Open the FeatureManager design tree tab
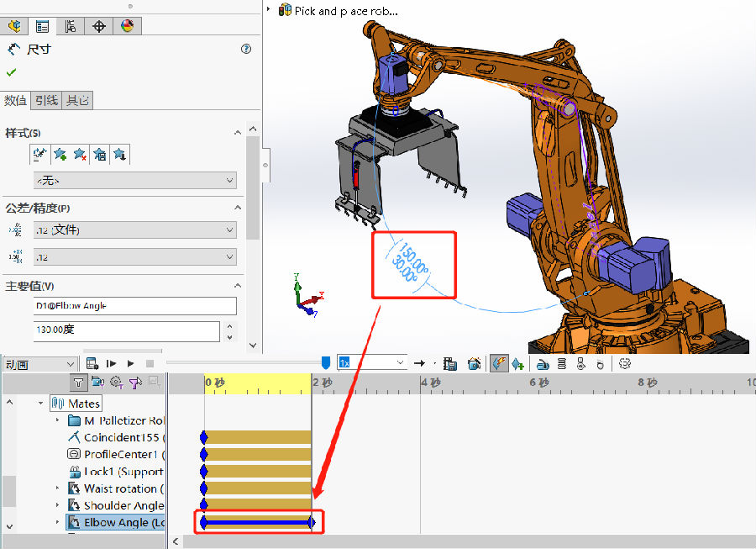 (x=13, y=26)
